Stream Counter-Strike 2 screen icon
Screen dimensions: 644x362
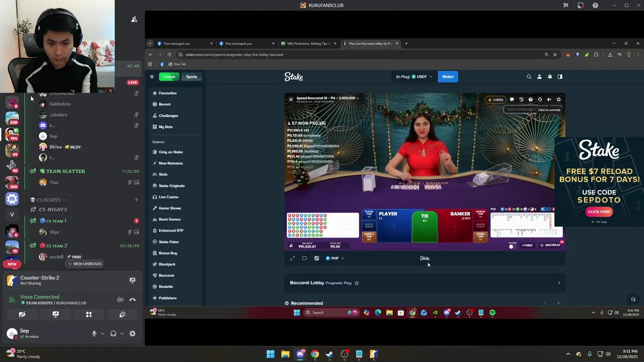(x=132, y=281)
